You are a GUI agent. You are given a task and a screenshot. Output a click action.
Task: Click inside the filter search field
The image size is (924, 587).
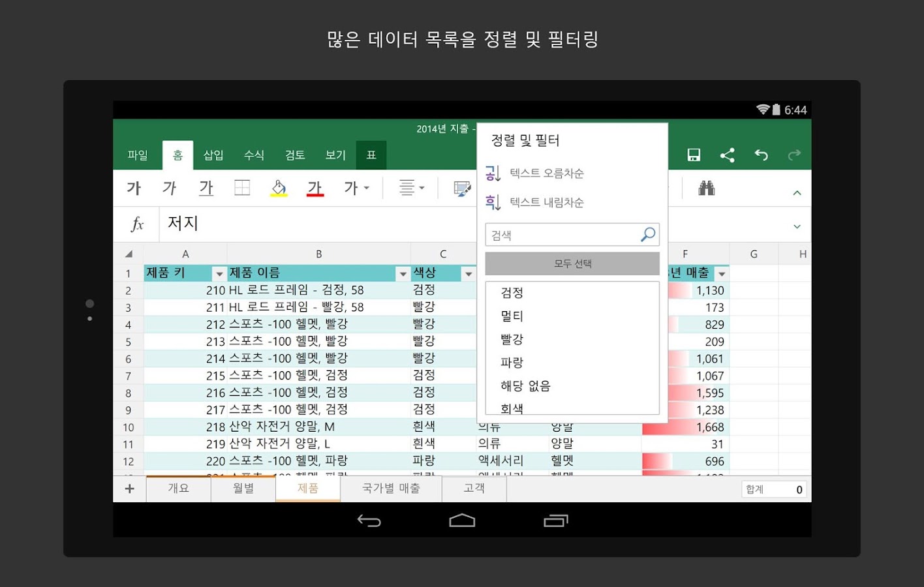(x=561, y=235)
